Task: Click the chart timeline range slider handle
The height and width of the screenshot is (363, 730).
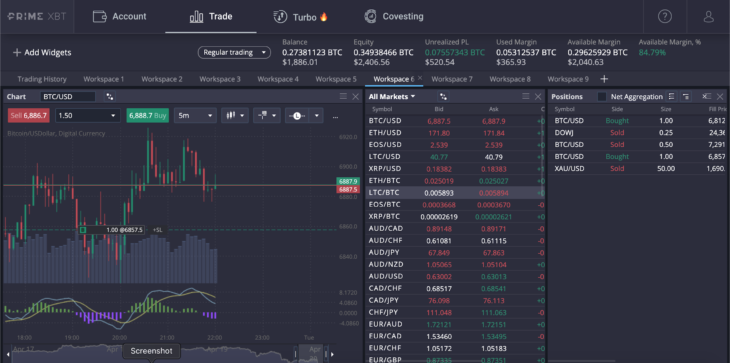Action: pos(296,354)
